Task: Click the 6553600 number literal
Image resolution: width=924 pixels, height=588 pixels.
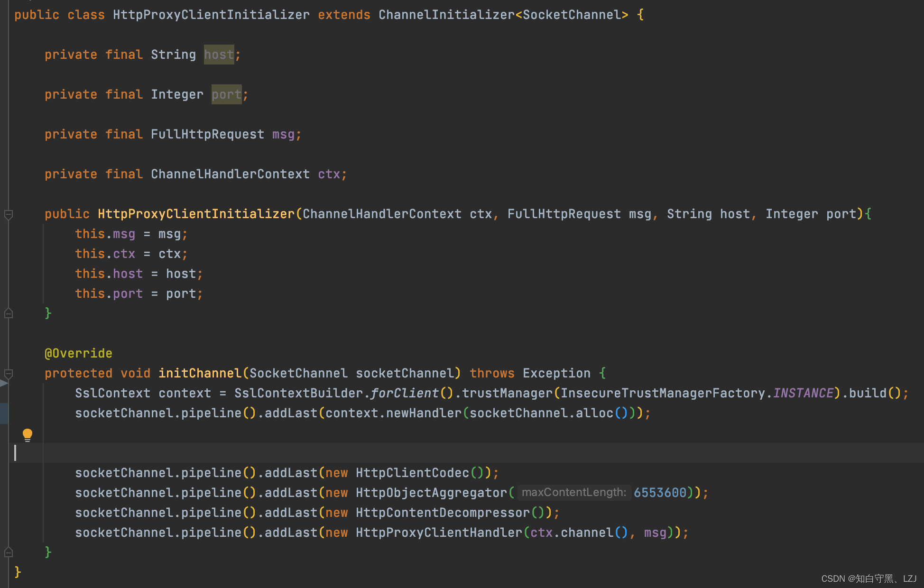Action: tap(660, 493)
